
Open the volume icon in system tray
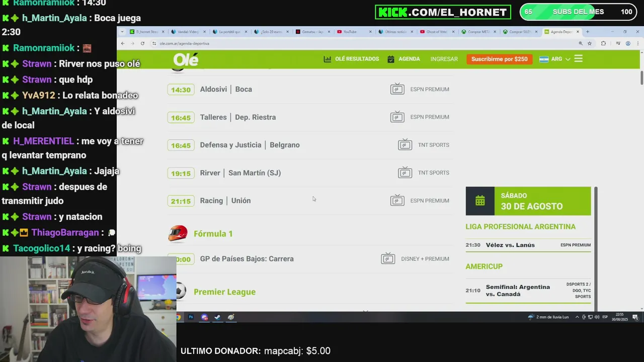point(597,317)
